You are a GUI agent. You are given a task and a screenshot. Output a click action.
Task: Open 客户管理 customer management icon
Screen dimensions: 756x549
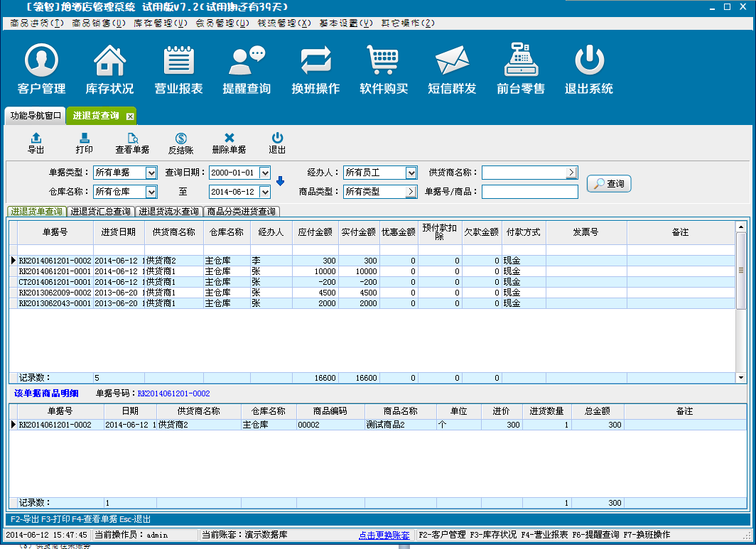[x=41, y=62]
